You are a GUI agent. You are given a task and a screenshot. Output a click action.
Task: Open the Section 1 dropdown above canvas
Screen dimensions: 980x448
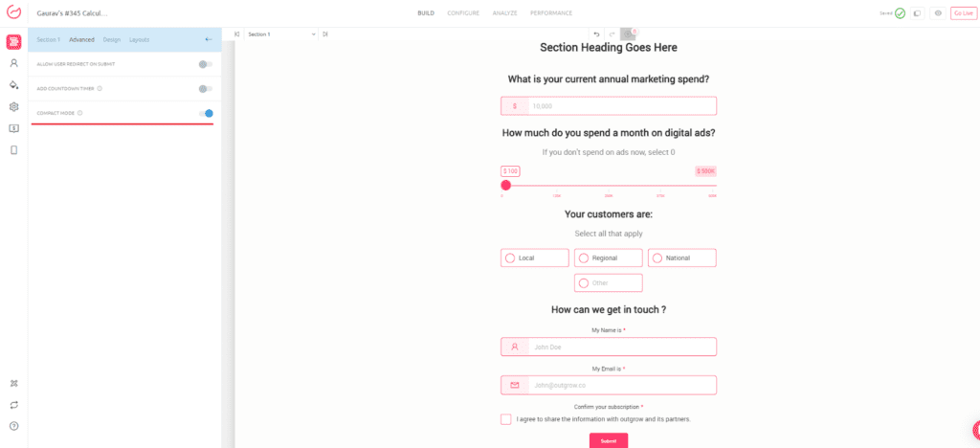(280, 34)
